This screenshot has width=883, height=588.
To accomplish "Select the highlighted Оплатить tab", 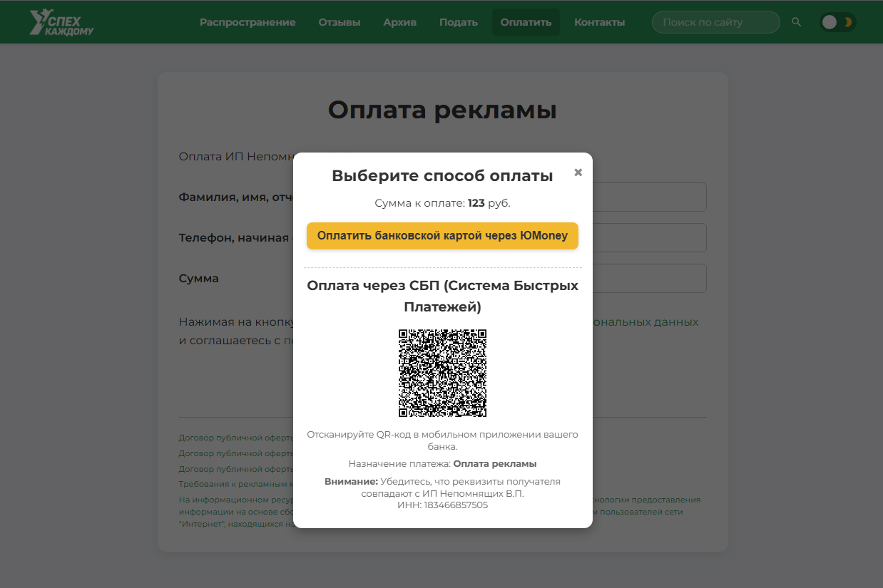I will pos(526,22).
